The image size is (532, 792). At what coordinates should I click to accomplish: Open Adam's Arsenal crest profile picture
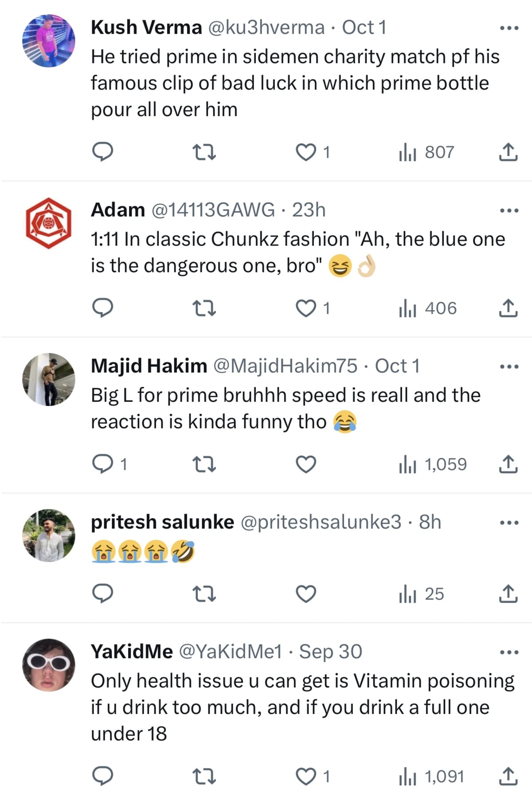49,223
